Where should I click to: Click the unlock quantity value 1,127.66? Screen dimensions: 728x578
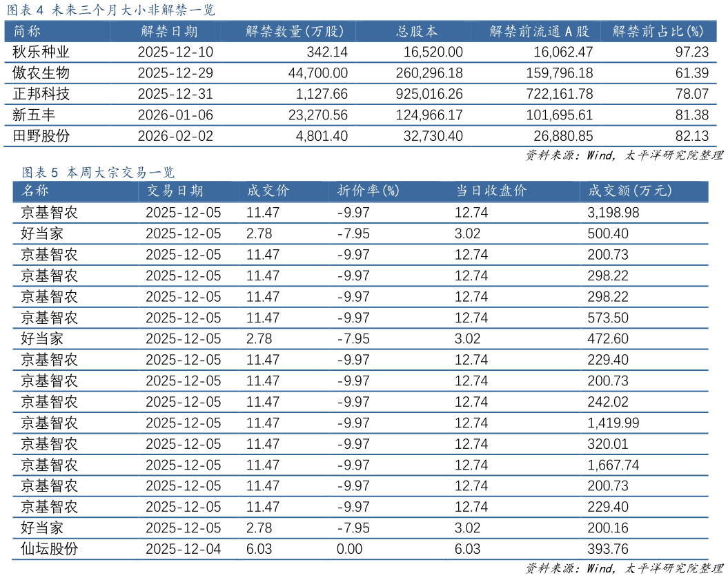tap(322, 94)
